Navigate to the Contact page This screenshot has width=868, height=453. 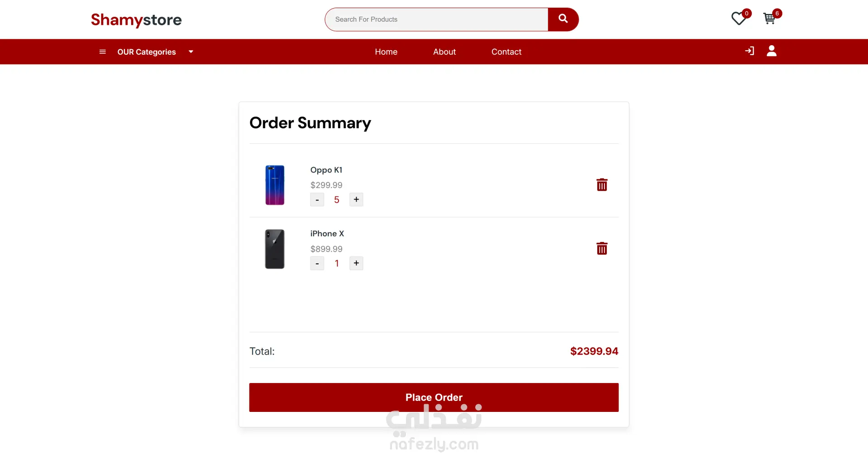pyautogui.click(x=506, y=52)
